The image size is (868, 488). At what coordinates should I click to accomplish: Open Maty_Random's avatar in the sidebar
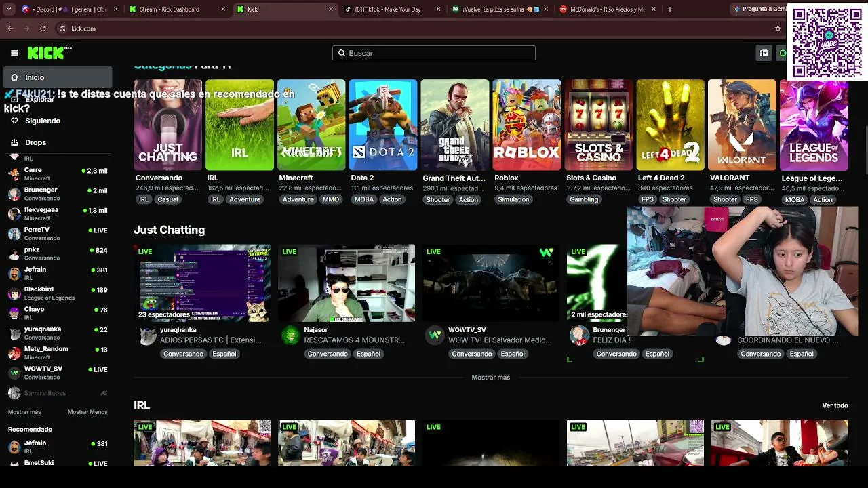(x=14, y=353)
